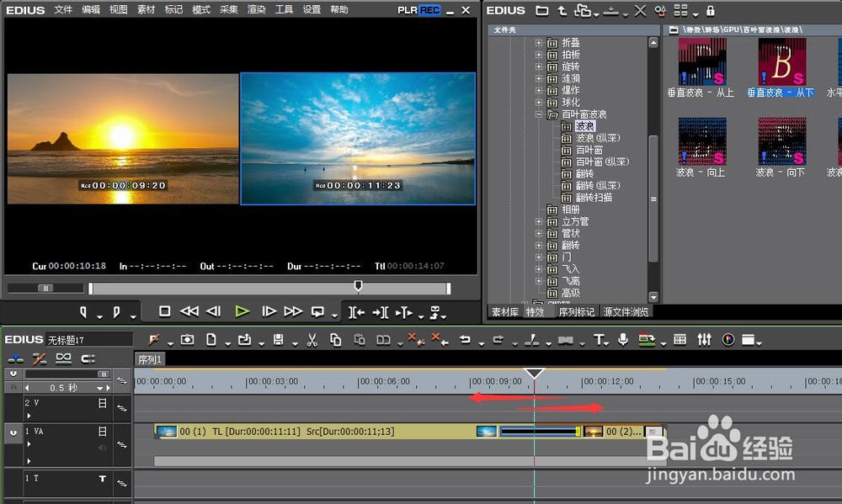Select the 翻转扫描 tree item
The image size is (842, 504).
[594, 198]
